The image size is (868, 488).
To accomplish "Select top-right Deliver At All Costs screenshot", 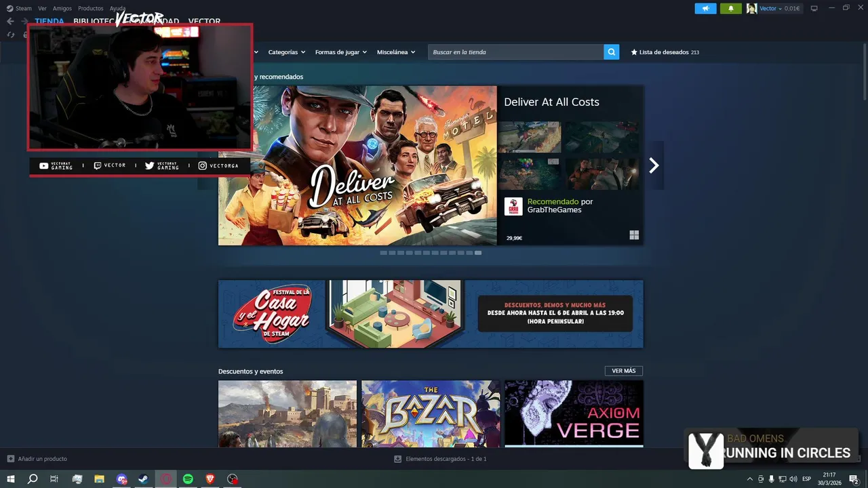I will point(602,137).
